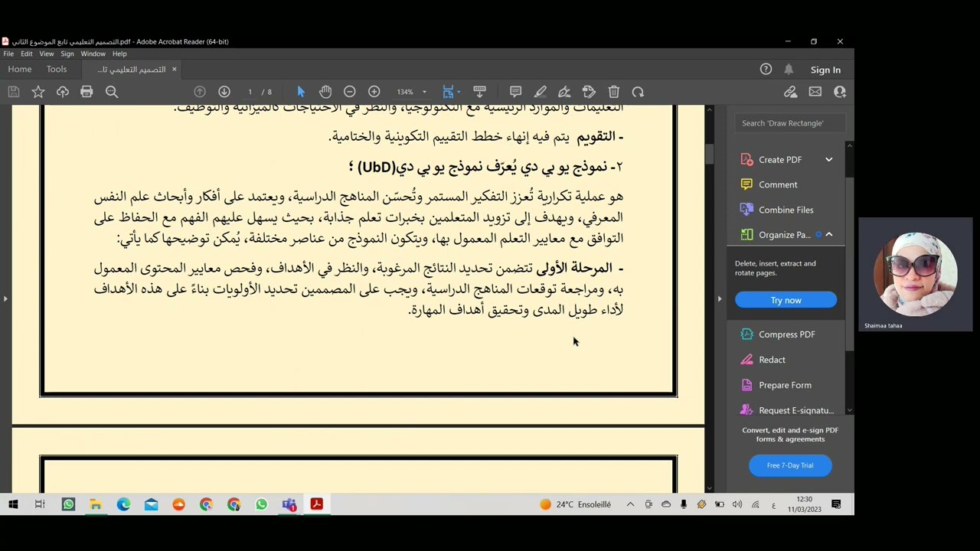
Task: Open notifications bell icon
Action: click(x=789, y=69)
